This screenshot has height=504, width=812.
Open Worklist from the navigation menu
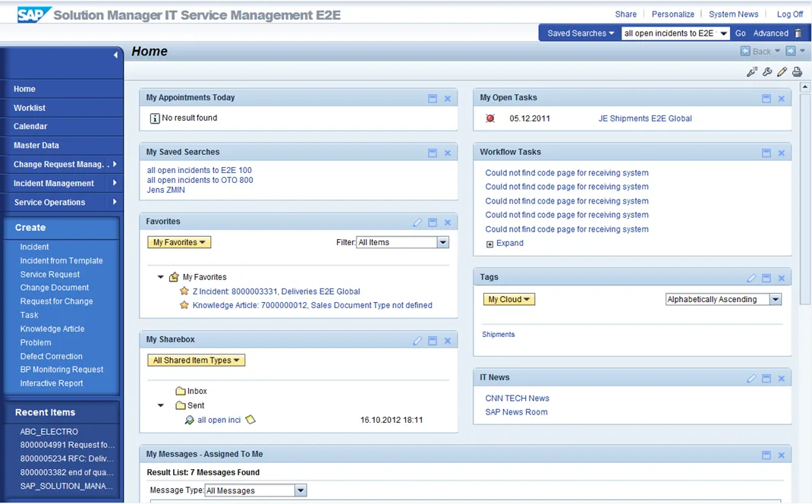point(30,108)
